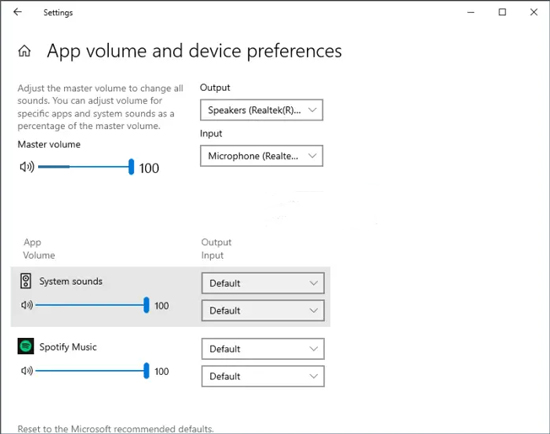The image size is (550, 434).
Task: Maximize the Settings window
Action: [502, 12]
